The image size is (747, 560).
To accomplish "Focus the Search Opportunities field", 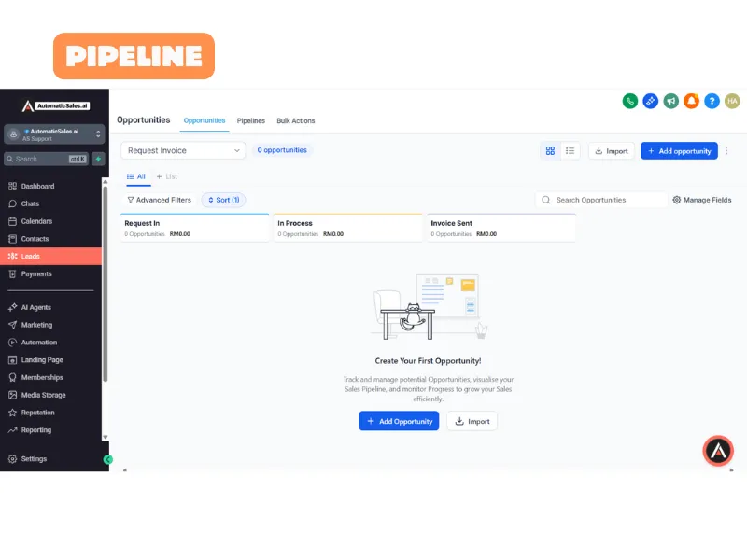I will click(x=601, y=200).
